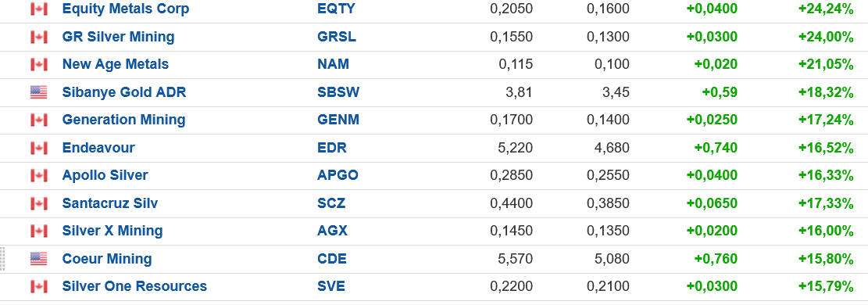The width and height of the screenshot is (868, 305).
Task: Open the Santacruz Silv link
Action: tap(110, 203)
